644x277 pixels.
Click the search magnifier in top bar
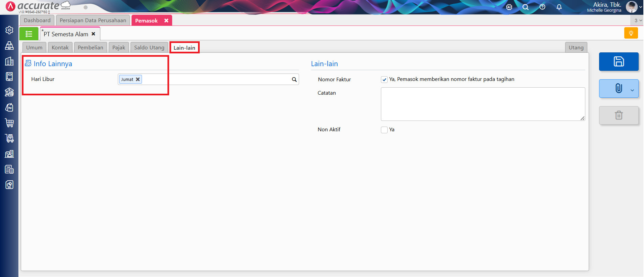[526, 7]
